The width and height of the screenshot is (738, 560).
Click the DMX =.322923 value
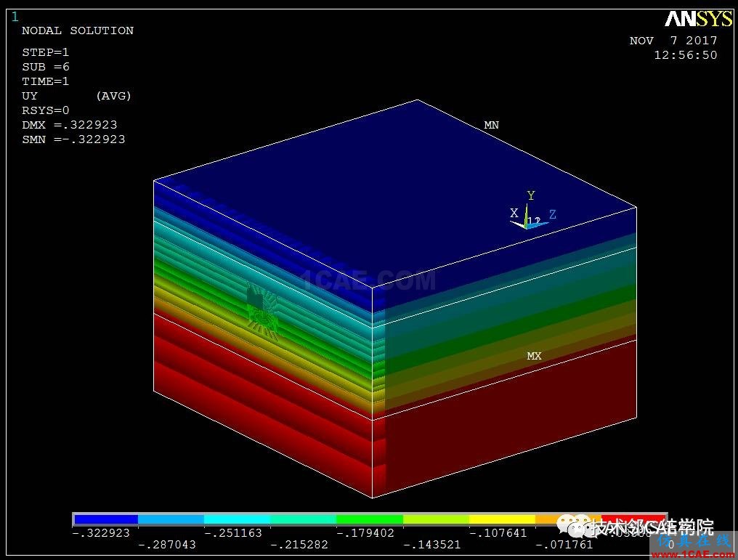point(70,125)
